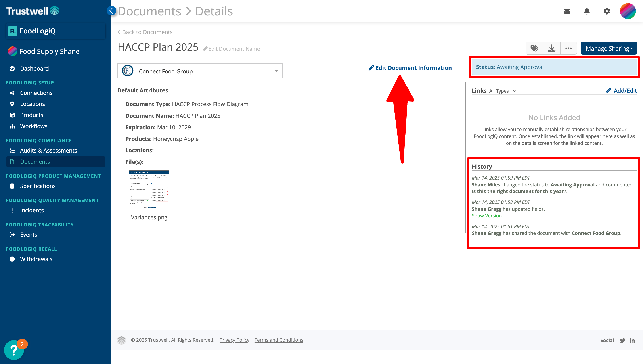Click the Locations pin icon
This screenshot has width=643, height=364.
click(12, 104)
